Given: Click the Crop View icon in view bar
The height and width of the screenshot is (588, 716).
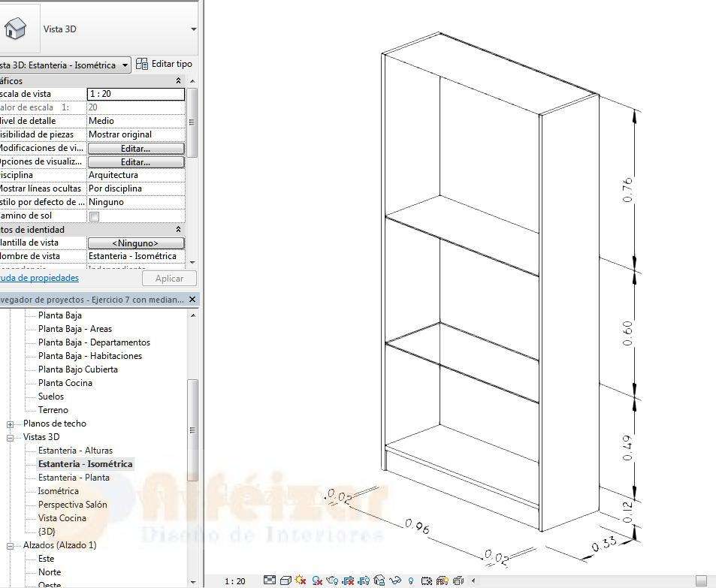Looking at the screenshot, I should pos(348,580).
